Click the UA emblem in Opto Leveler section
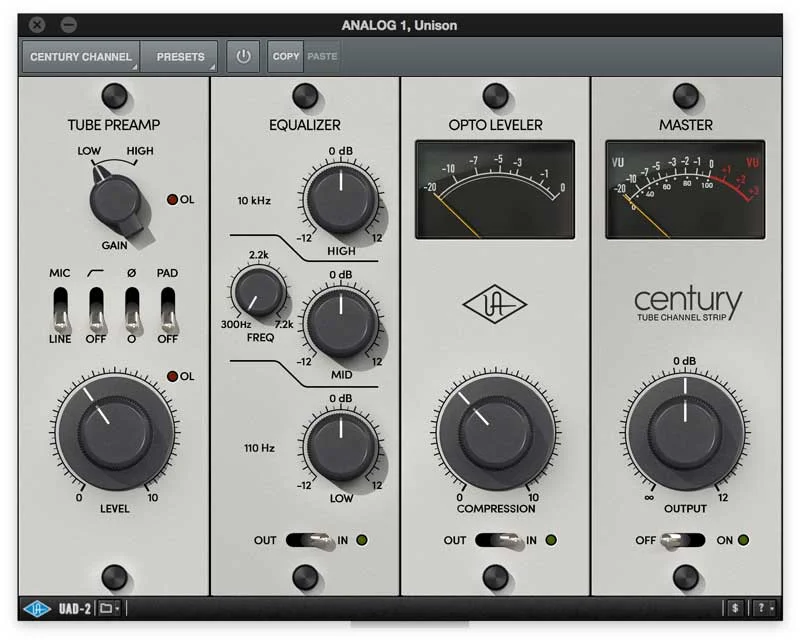The height and width of the screenshot is (642, 800). pyautogui.click(x=494, y=304)
